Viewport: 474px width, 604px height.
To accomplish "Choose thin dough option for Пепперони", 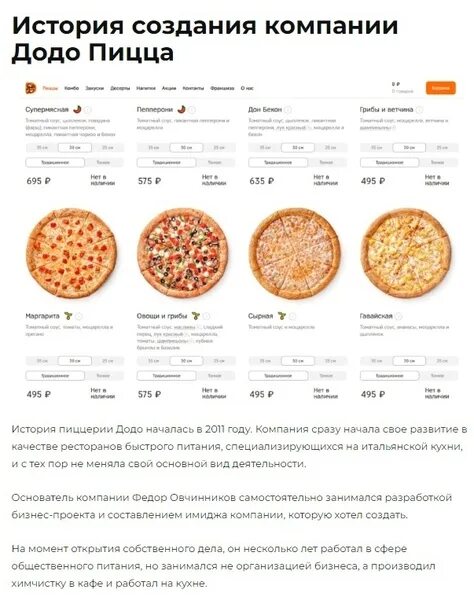I will click(214, 163).
